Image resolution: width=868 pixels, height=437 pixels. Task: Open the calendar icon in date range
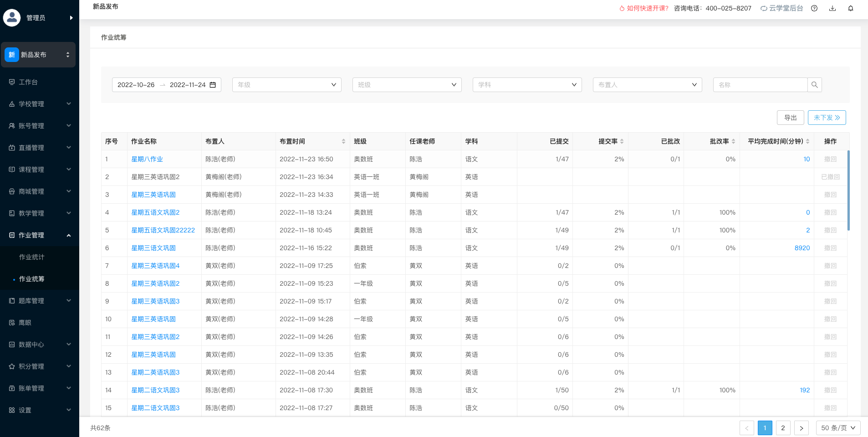pos(213,85)
